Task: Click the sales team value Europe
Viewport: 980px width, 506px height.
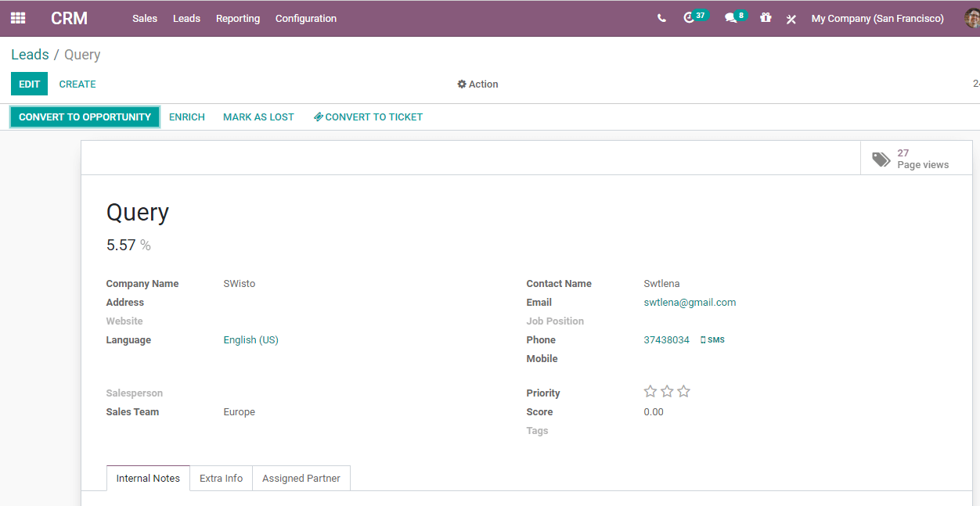Action: [239, 412]
